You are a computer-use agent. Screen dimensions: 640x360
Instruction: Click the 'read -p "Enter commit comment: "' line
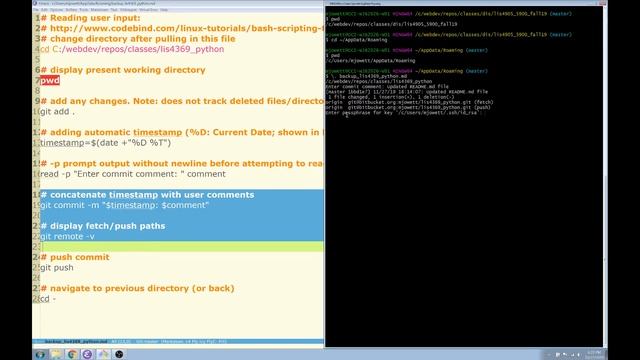pos(133,174)
